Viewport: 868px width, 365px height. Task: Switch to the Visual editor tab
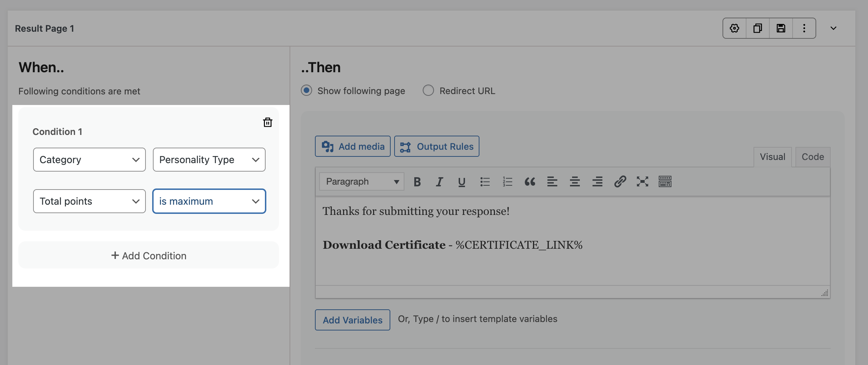click(772, 157)
